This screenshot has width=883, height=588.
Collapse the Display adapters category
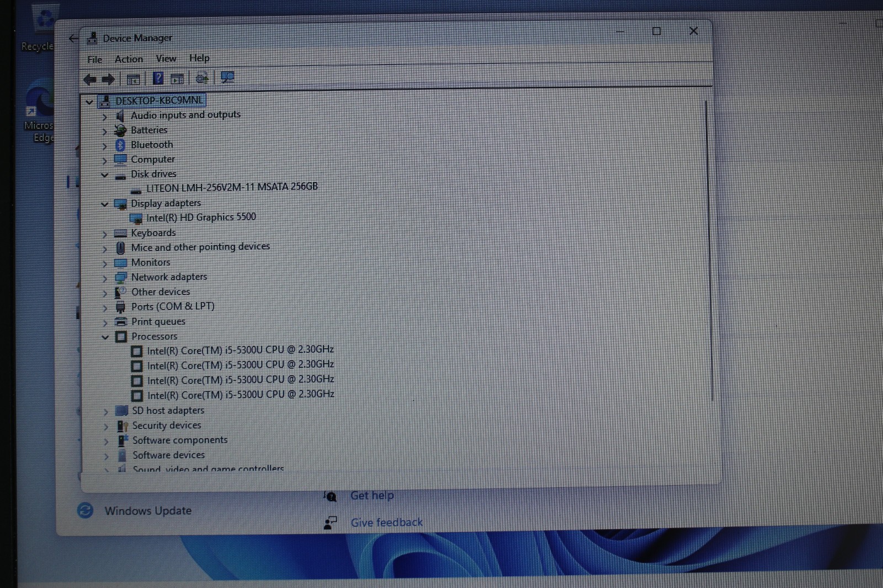104,204
